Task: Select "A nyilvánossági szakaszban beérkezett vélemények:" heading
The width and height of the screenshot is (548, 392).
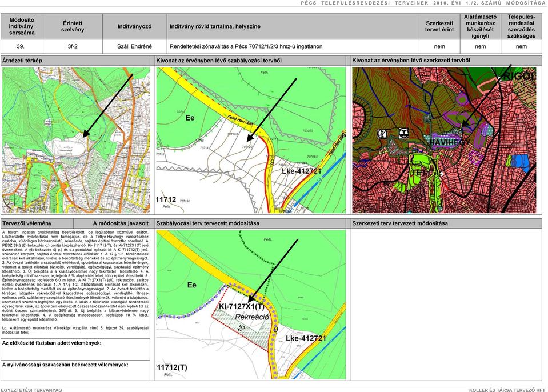Action: (65, 365)
